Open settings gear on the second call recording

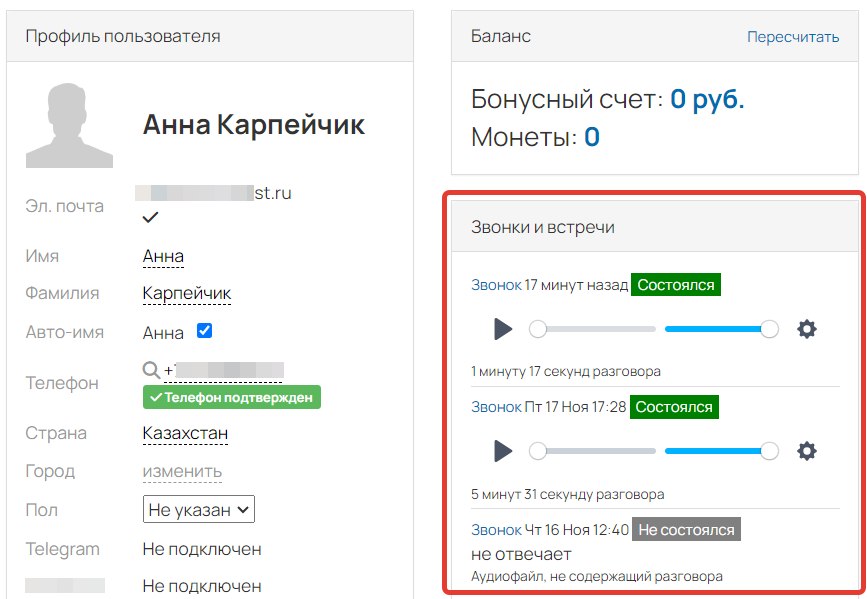tap(807, 451)
